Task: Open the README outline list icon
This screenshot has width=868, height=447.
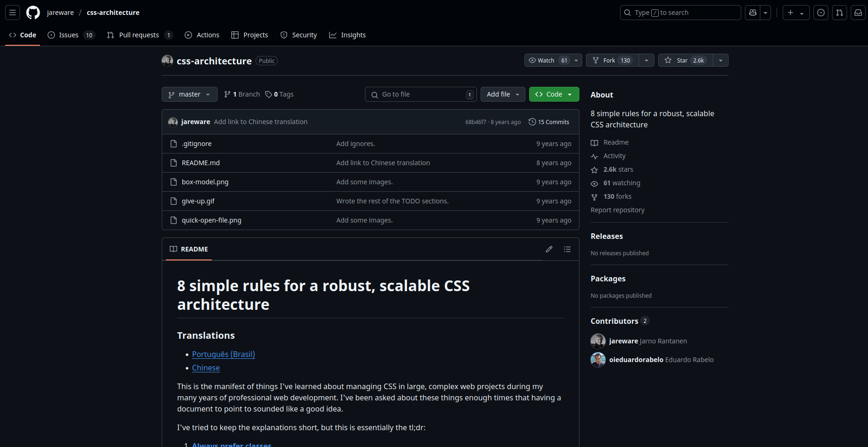Action: [x=567, y=249]
